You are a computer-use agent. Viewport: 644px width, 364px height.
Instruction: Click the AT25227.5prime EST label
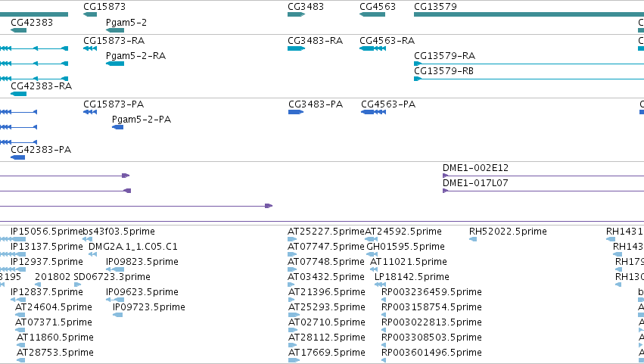pos(325,232)
